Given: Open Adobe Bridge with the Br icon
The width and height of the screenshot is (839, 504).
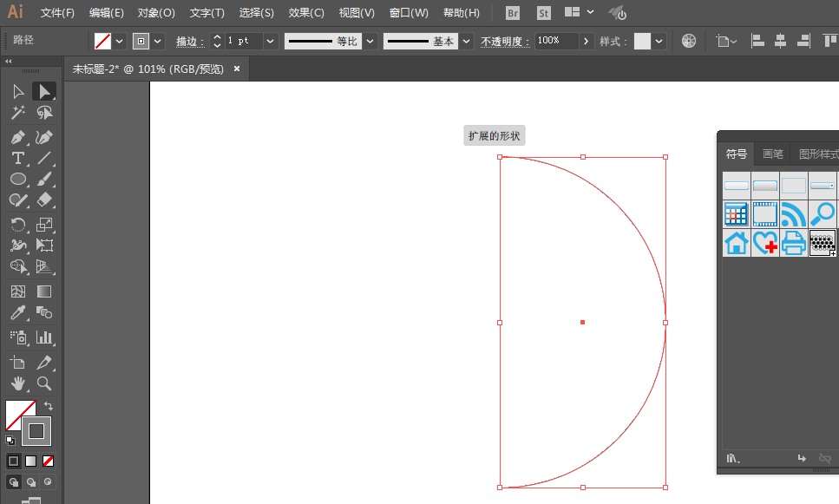Looking at the screenshot, I should [x=512, y=12].
